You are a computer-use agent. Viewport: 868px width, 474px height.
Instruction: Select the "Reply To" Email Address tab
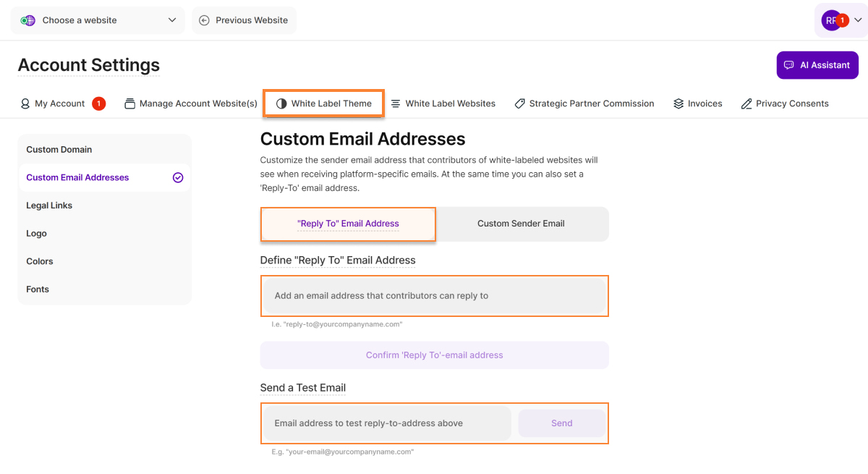348,224
